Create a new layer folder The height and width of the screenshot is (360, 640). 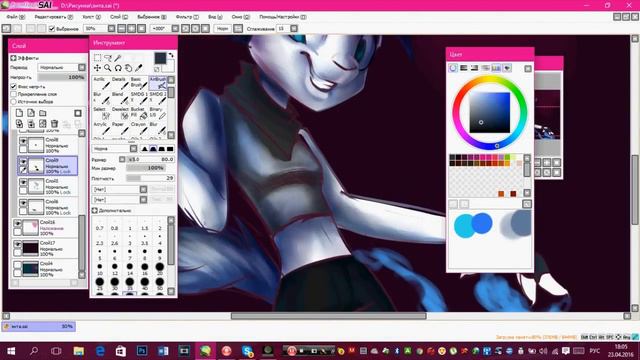42,113
